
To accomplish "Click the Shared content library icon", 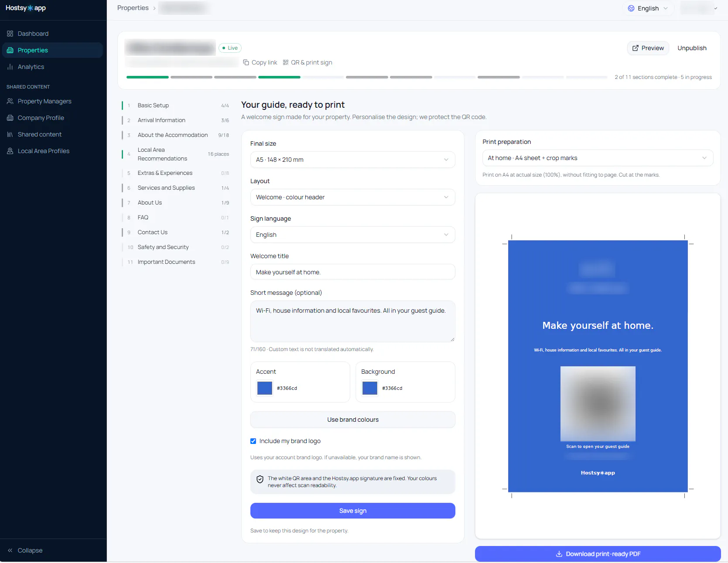I will coord(10,134).
